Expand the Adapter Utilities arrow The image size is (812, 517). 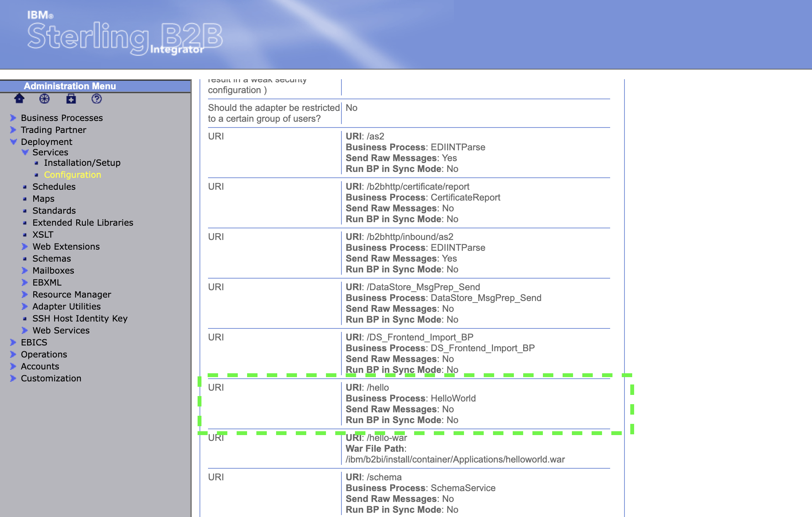(x=25, y=306)
